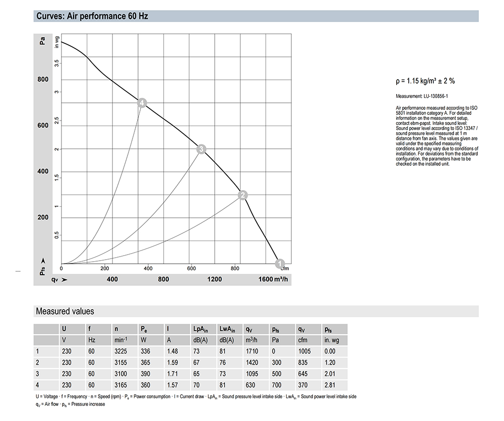Select the 1710 m³/h air flow value
504x421 pixels.
[252, 351]
